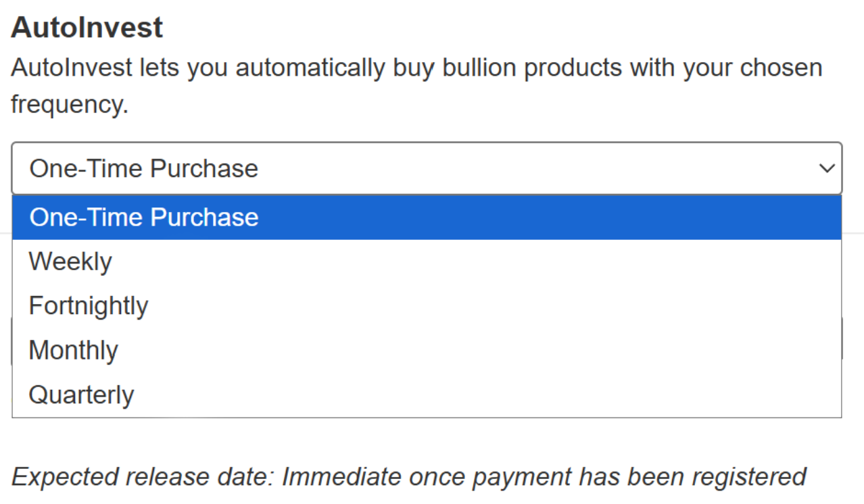Click the Expected release date note
Screen dimensions: 864x504
point(409,477)
